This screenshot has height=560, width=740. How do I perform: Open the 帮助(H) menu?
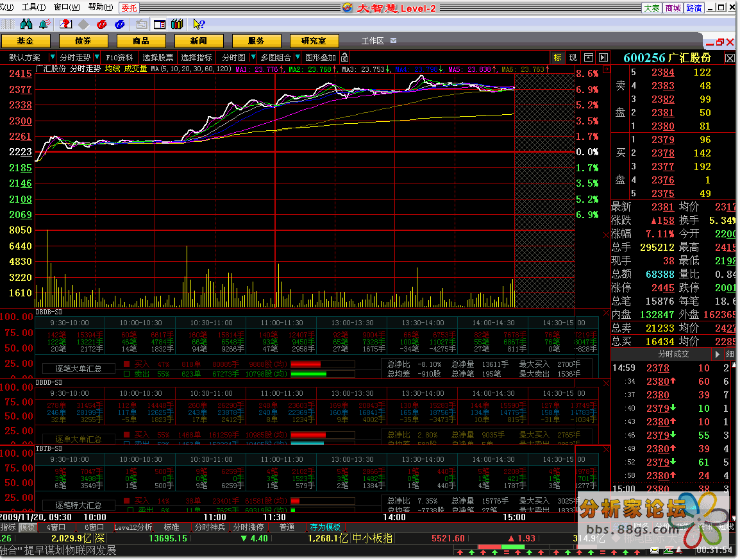[101, 7]
